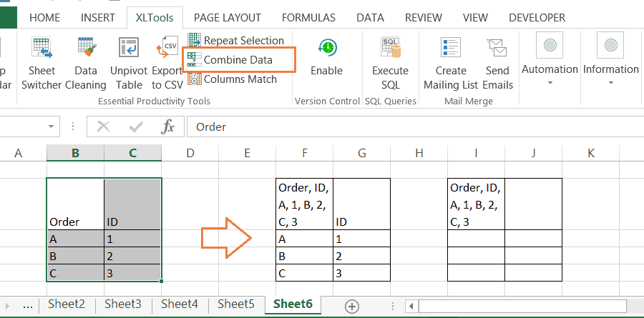
Task: Open the Name Box dropdown
Action: pos(51,126)
